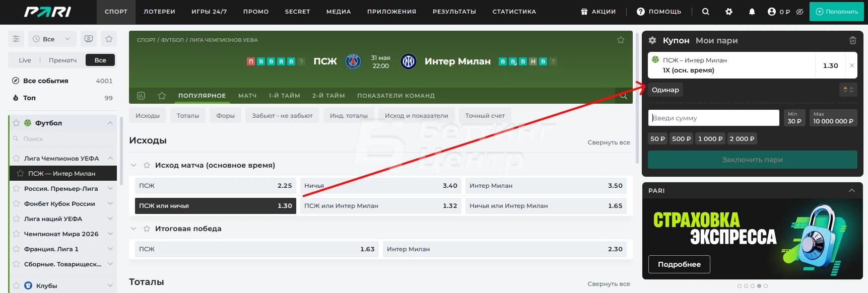Open site settings gear in header
This screenshot has width=868, height=293.
coord(728,12)
